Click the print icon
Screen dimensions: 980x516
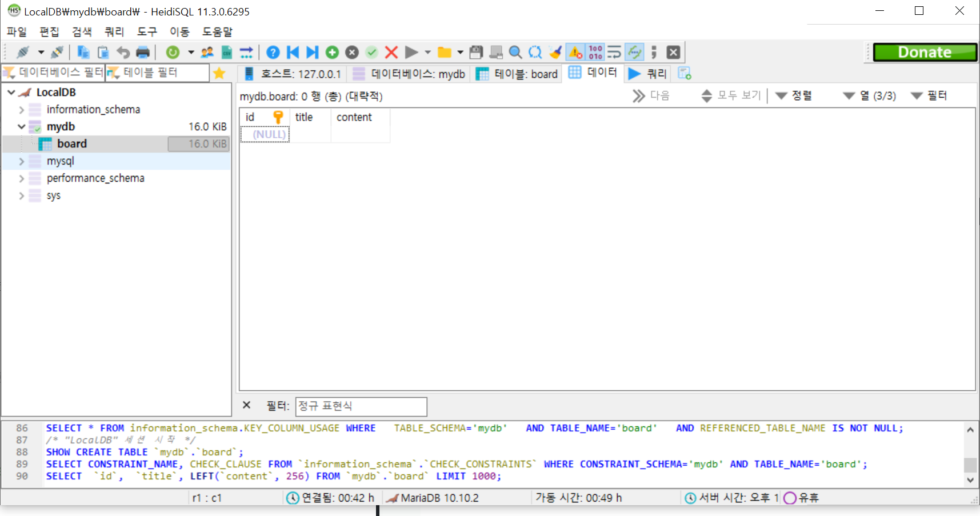coord(143,53)
